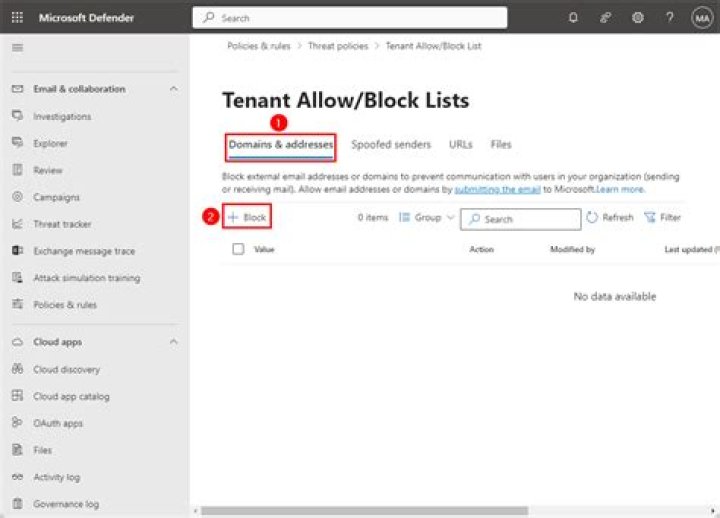
Task: Open Review in the sidebar
Action: point(48,170)
